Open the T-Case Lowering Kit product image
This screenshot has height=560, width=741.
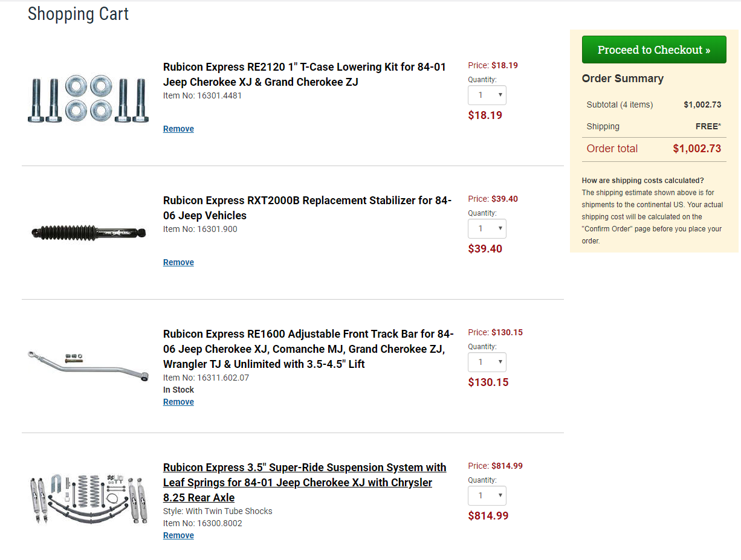pyautogui.click(x=88, y=99)
